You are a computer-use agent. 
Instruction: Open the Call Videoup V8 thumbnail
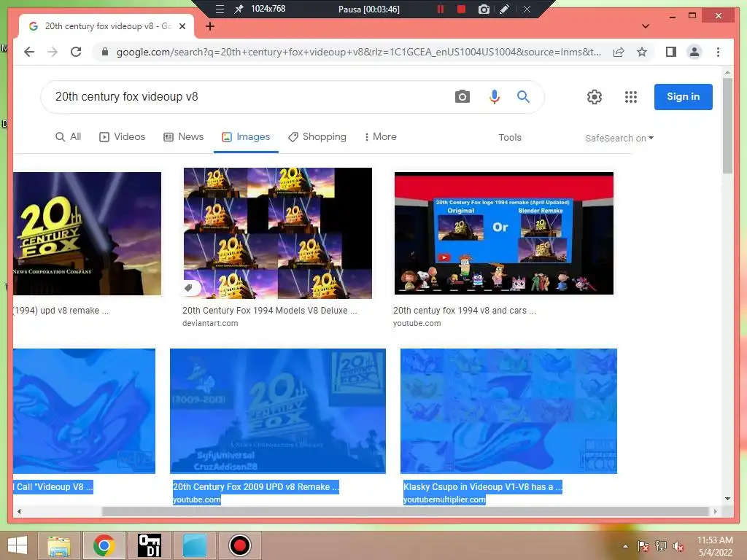pyautogui.click(x=85, y=411)
